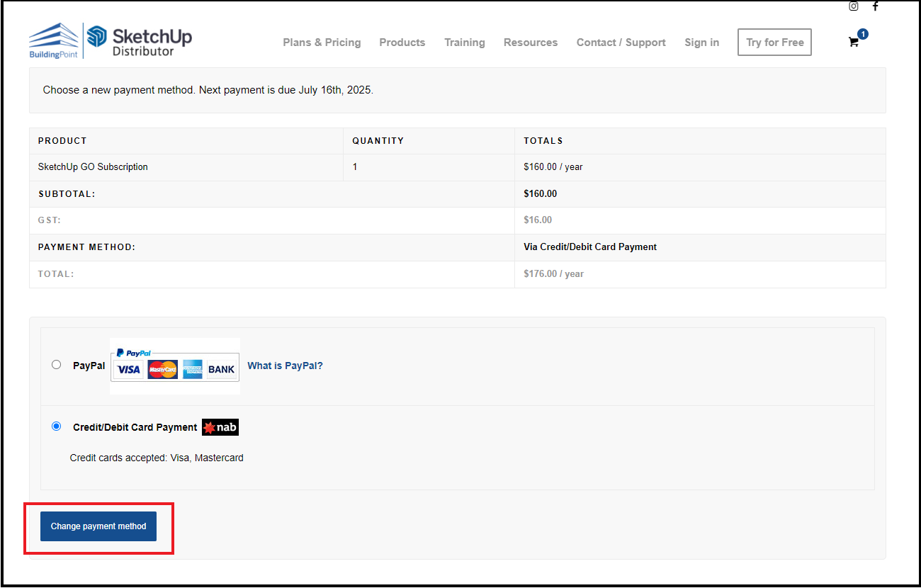Click the TOTAL: row label
The width and height of the screenshot is (921, 588).
[x=56, y=273]
